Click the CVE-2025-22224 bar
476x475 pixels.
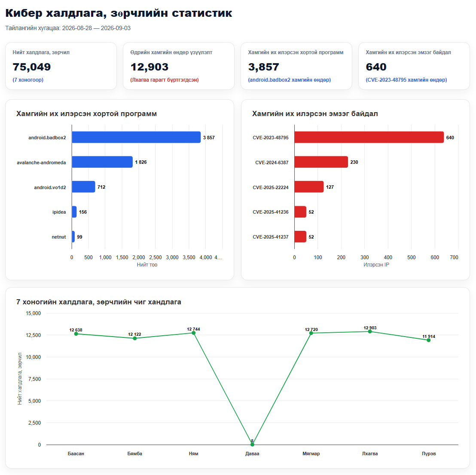pyautogui.click(x=309, y=187)
